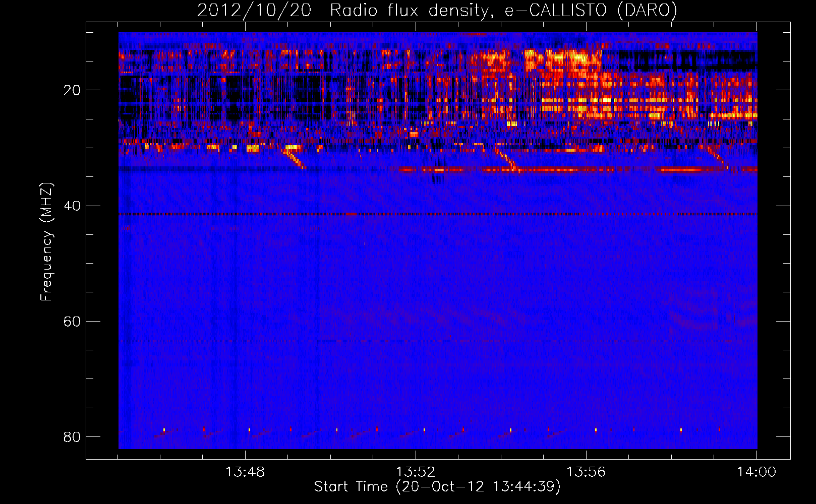816x504 pixels.
Task: Click the 'Start Time (20-Oct-12 13:44:39)' label
Action: (x=437, y=486)
